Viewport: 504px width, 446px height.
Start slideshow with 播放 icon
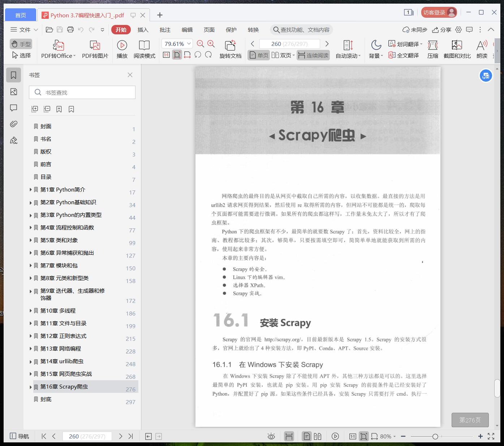tap(122, 50)
